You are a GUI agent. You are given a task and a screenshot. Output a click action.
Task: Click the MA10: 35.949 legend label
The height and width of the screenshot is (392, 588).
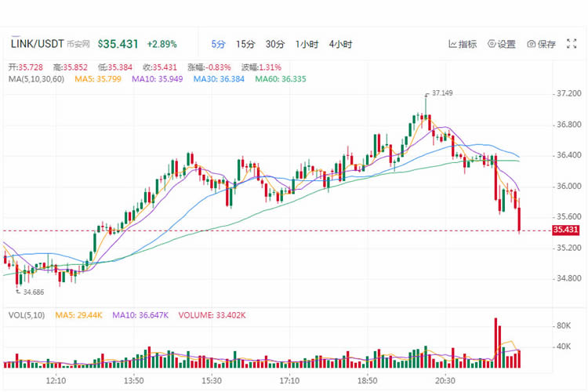coord(157,79)
